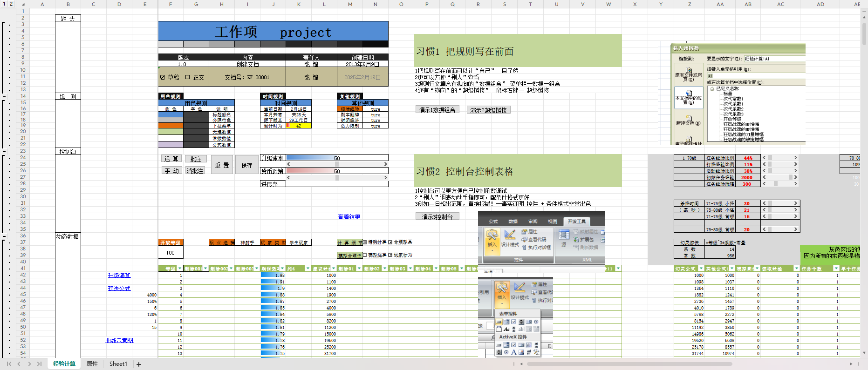Collapse outline group at 控制台 row
Image resolution: width=868 pixels, height=370 pixels.
[x=4, y=151]
